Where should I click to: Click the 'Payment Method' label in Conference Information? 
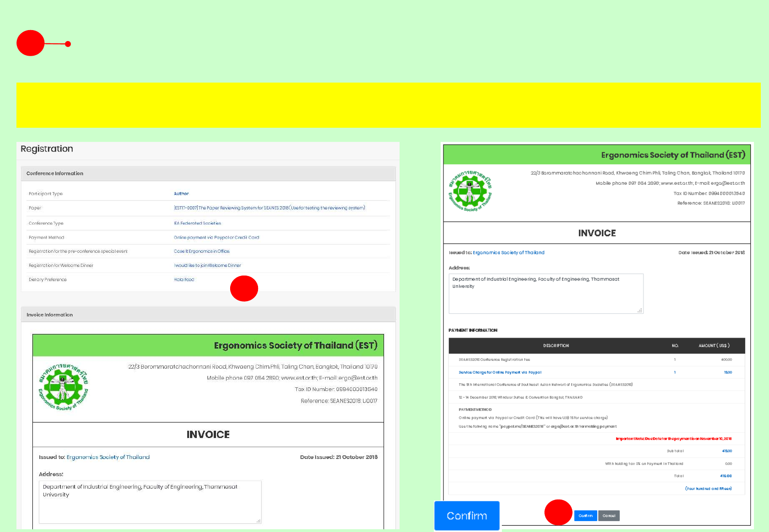click(x=47, y=237)
